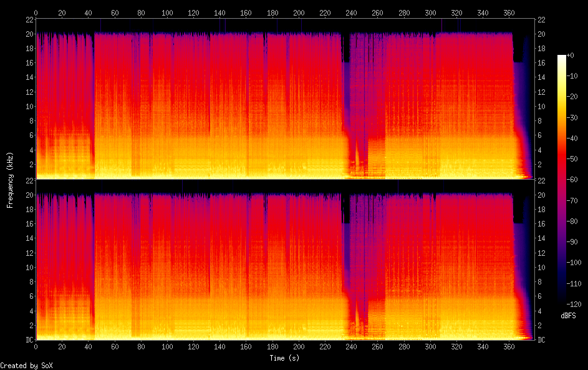Click the '10' kHz label right of upper channel
588x370 pixels.
542,106
